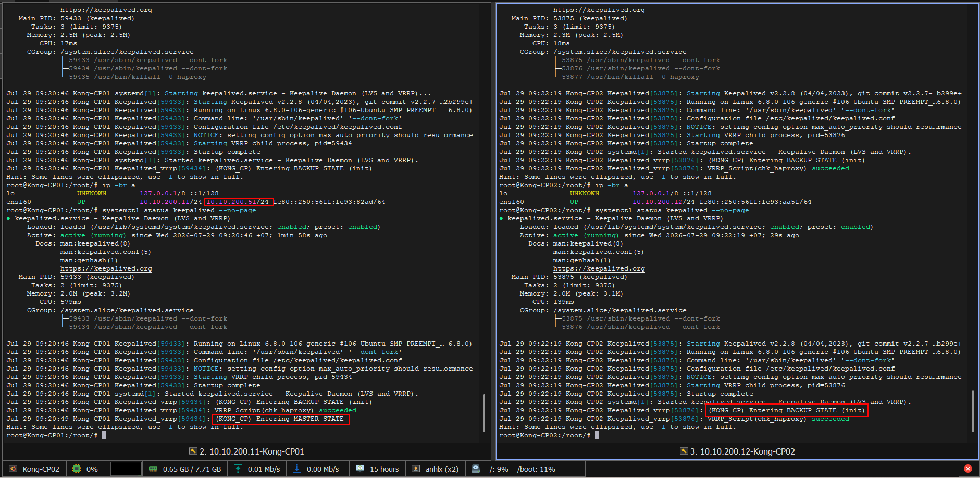Click the RAM memory module icon
Viewport: 980px width, 478px height.
coord(153,469)
